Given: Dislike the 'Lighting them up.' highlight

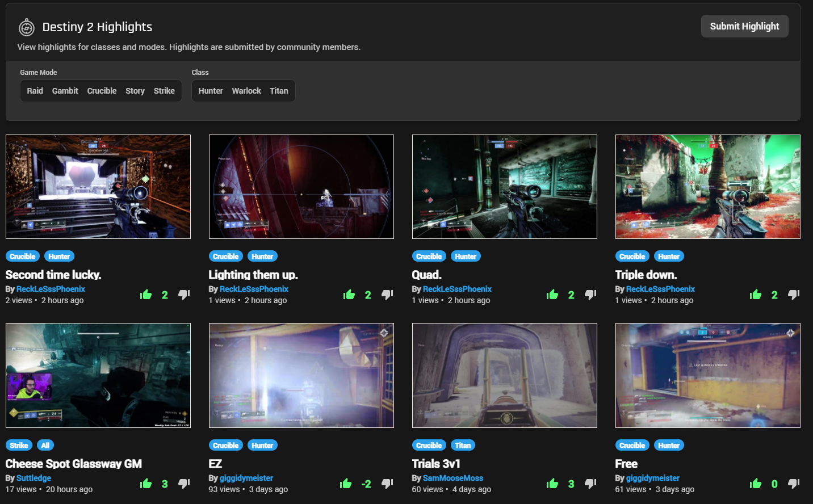Looking at the screenshot, I should click(x=387, y=295).
